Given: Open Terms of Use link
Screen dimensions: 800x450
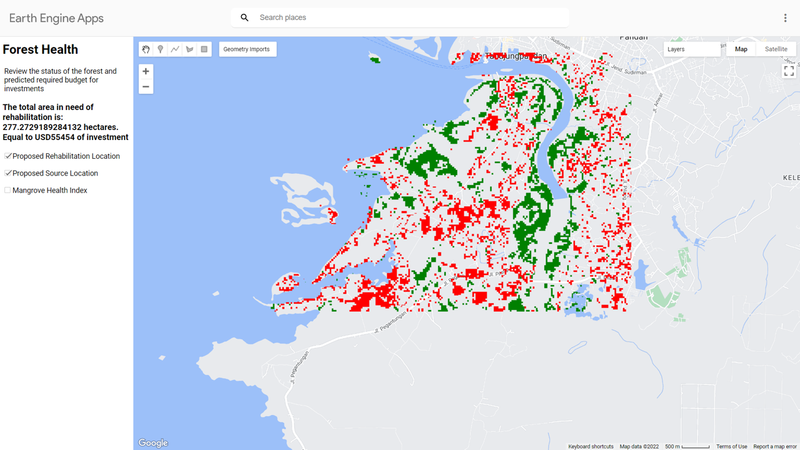Looking at the screenshot, I should (x=732, y=446).
